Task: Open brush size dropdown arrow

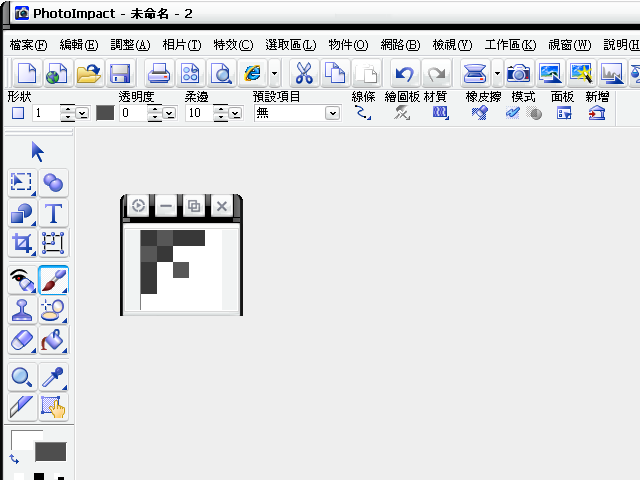Action: coord(83,113)
